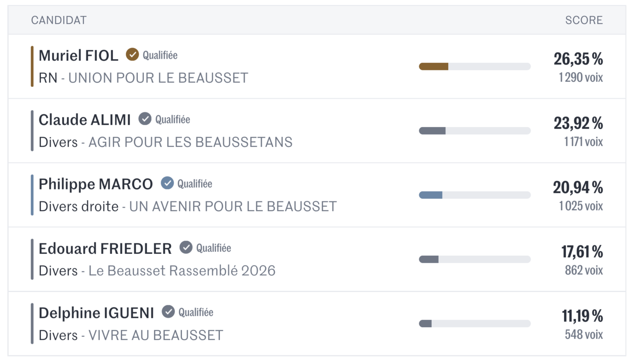Select Delphine IGUENI's name

96,313
